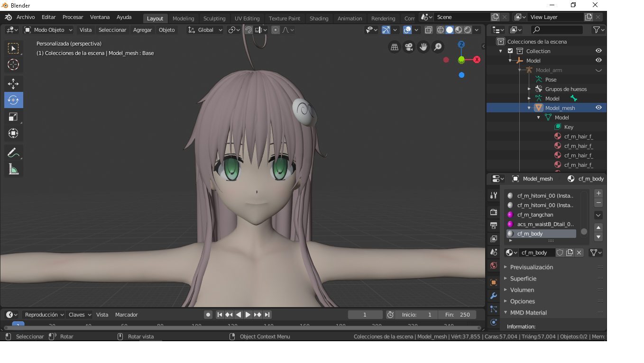Expand the Superficie panel
644x363 pixels.
click(523, 279)
